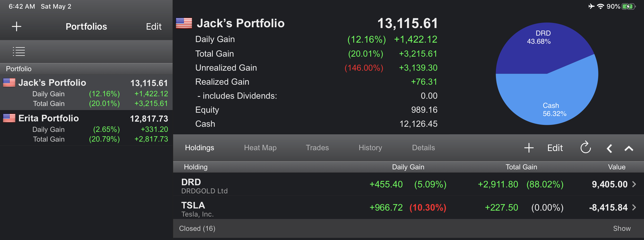Expand TSLA holding details chevron
Screen dimensions: 644x240
[634, 207]
